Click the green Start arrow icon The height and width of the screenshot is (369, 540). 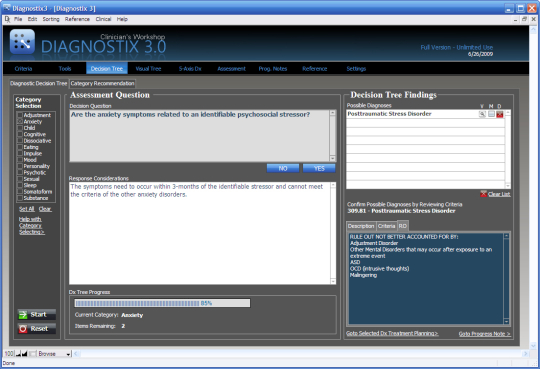[x=23, y=315]
